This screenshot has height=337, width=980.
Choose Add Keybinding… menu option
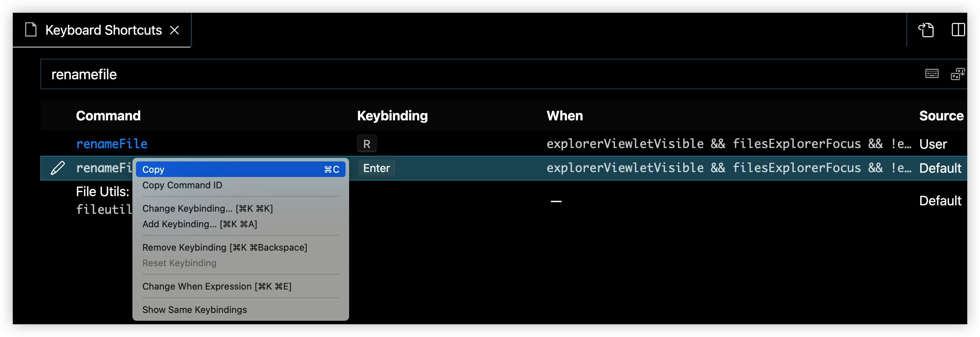coord(200,224)
